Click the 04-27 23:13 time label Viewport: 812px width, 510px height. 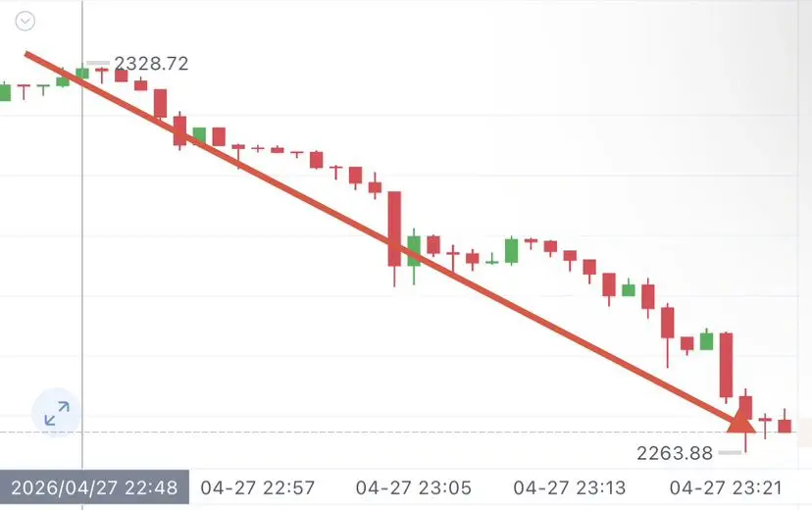[x=570, y=487]
